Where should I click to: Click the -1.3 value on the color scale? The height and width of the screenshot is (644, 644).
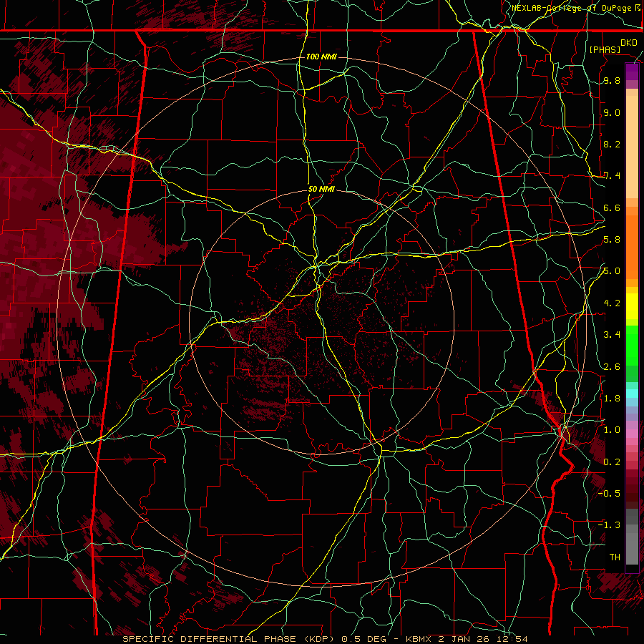609,525
